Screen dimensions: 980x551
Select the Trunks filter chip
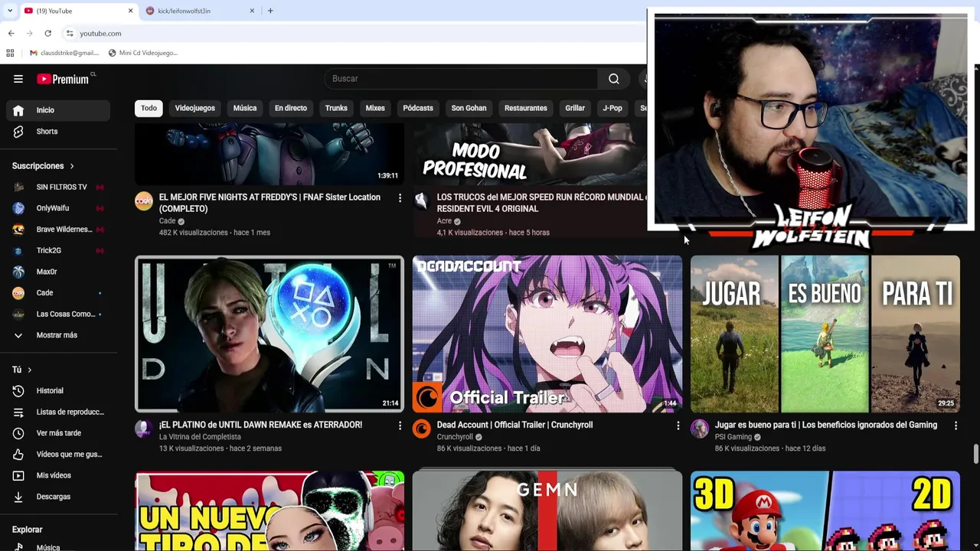(x=336, y=108)
